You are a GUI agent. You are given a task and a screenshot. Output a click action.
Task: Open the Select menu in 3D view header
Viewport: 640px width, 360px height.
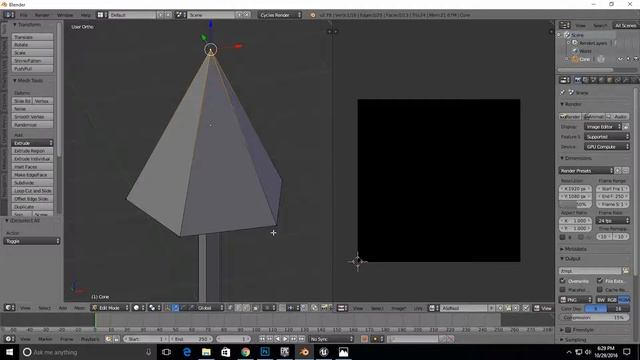tap(44, 308)
